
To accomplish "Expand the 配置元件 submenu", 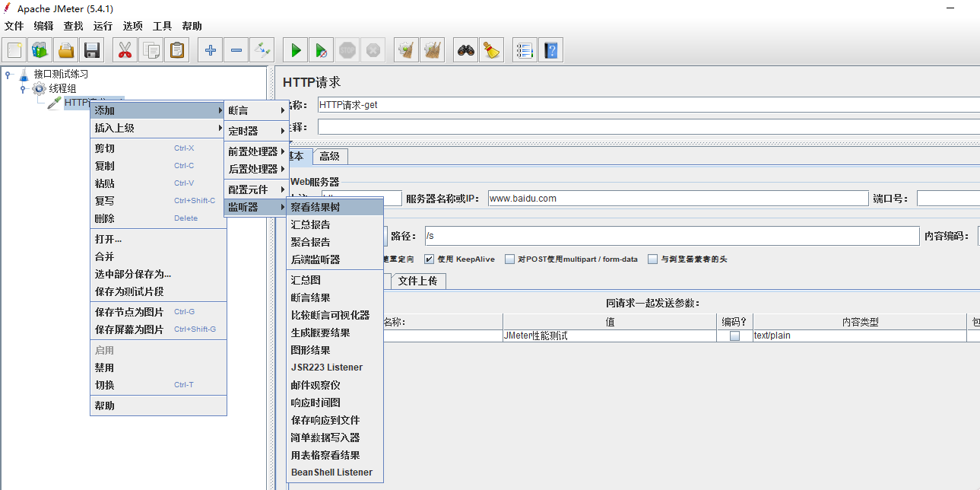I will (256, 189).
